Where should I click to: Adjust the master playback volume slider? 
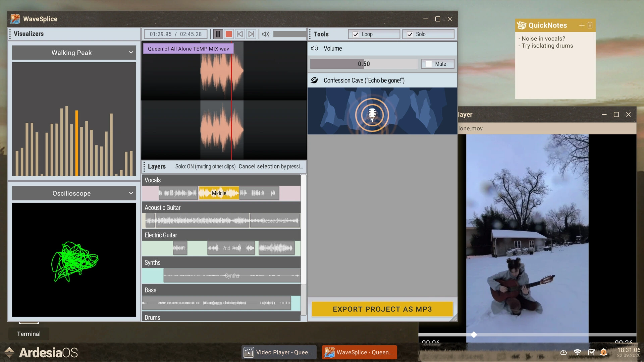click(x=290, y=34)
